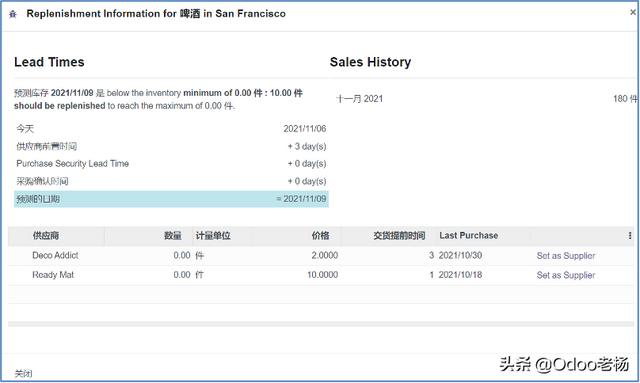Click the 今天 row label
The width and height of the screenshot is (640, 383).
(25, 129)
